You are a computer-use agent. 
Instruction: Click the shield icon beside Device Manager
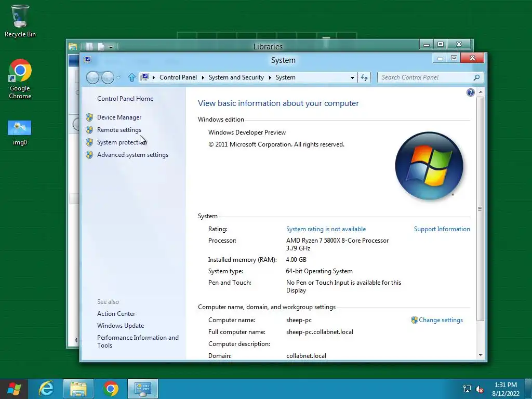pos(89,117)
